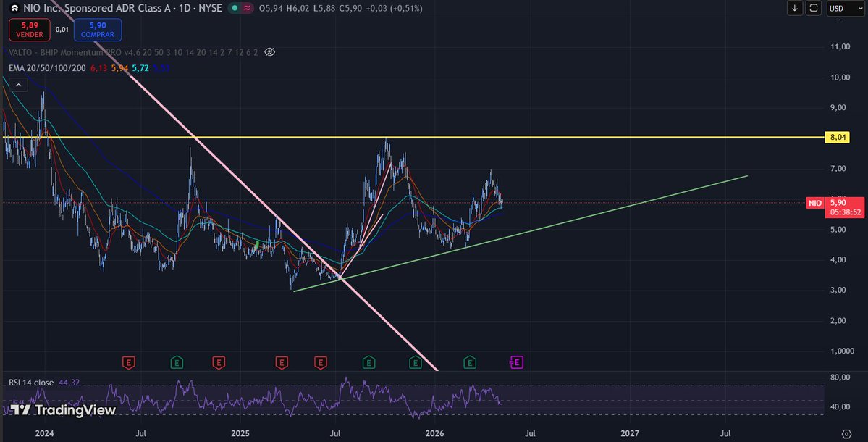Open the leftmost red earnings E marker

coord(128,363)
